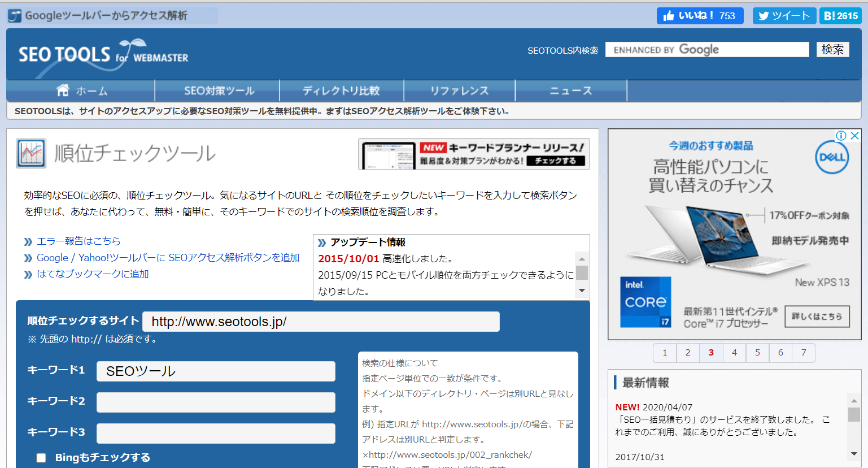Image resolution: width=868 pixels, height=468 pixels.
Task: Click the Google / Yahoo!ツールバー追加 link
Action: (x=168, y=258)
